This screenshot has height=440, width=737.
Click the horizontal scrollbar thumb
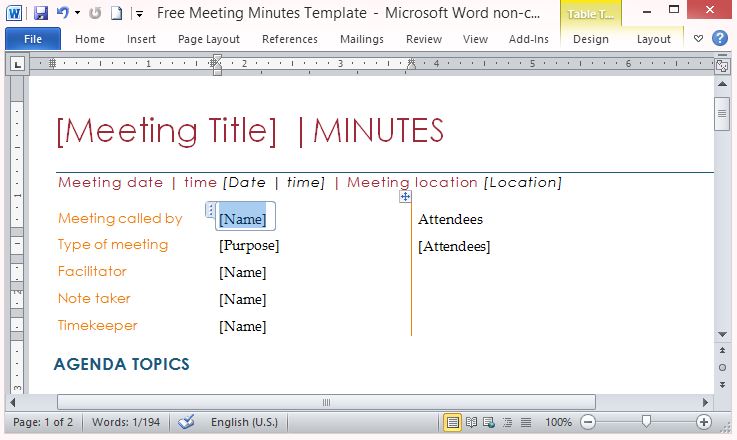[326, 402]
